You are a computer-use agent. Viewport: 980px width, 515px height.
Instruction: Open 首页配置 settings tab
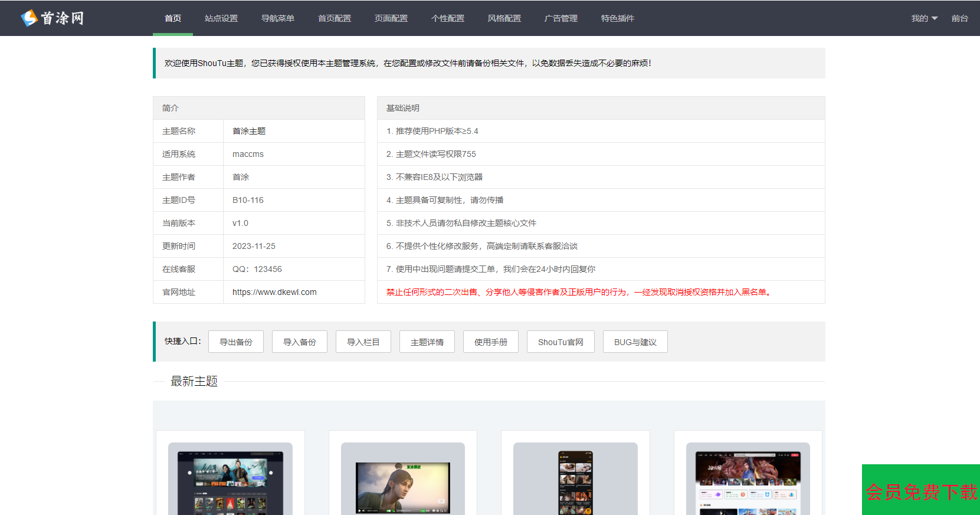(335, 18)
